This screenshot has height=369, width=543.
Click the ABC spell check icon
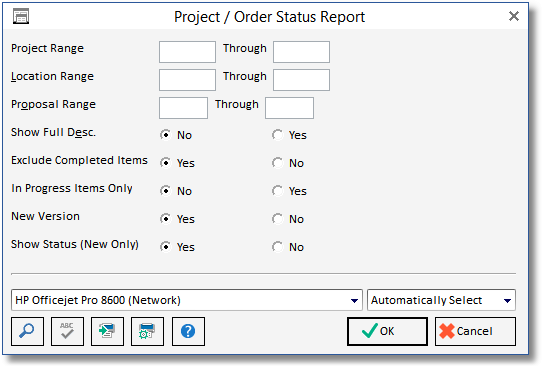67,331
